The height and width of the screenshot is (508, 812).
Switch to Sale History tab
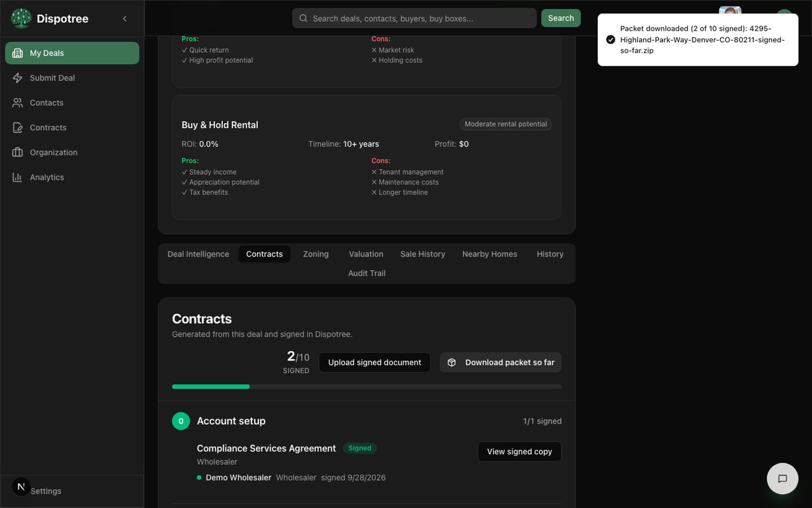422,254
